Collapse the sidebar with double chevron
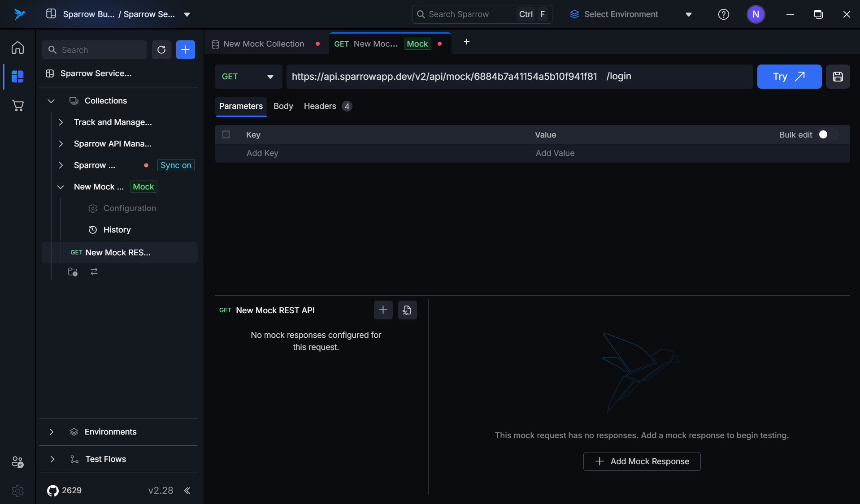This screenshot has height=504, width=860. click(x=187, y=491)
